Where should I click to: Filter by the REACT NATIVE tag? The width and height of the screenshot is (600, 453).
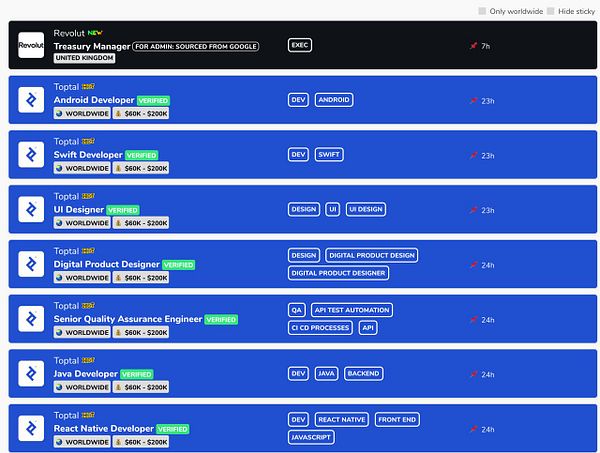342,419
